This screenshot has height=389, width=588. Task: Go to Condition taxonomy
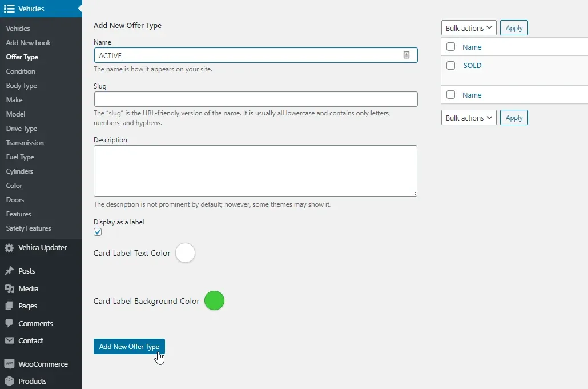21,71
